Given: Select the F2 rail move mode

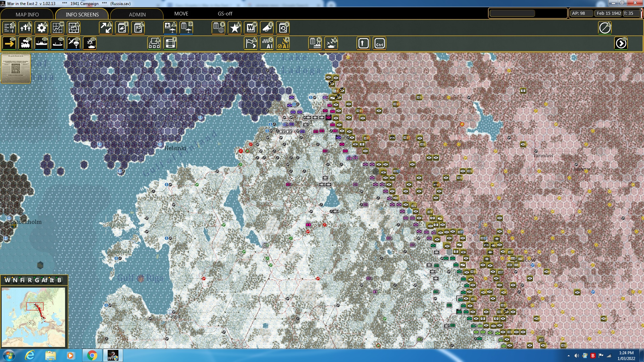Looking at the screenshot, I should tap(25, 44).
